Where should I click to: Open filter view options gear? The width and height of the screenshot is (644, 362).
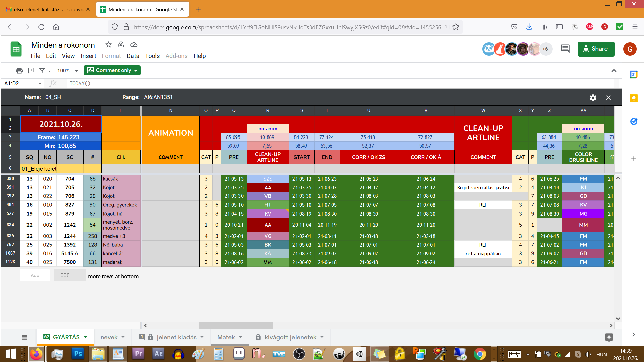[x=593, y=98]
